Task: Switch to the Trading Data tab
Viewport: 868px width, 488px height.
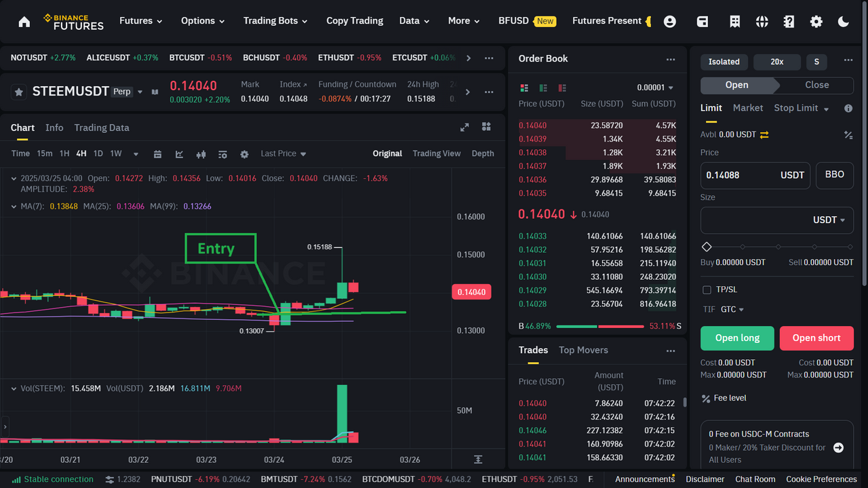Action: coord(102,127)
